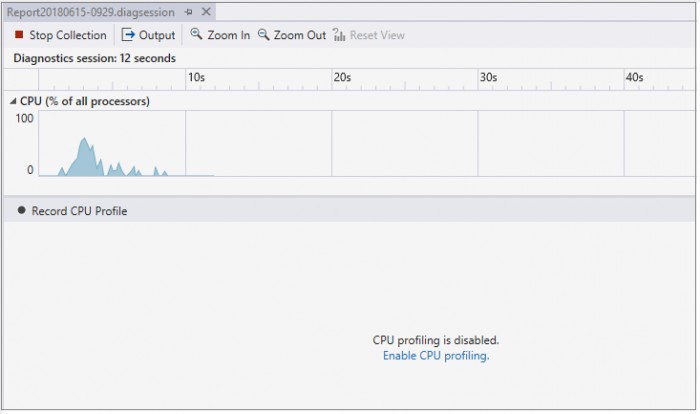Select the 30s timeline ruler mark

click(488, 77)
